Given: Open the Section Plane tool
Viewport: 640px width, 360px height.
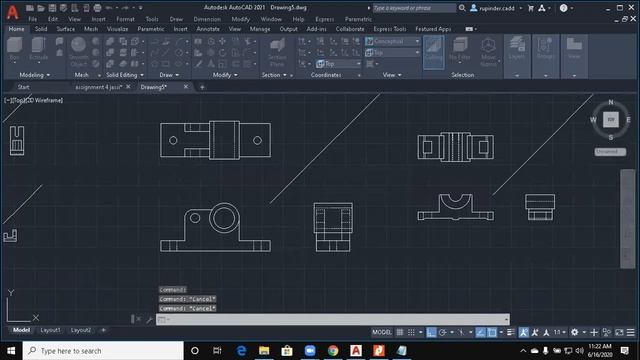Looking at the screenshot, I should 277,52.
